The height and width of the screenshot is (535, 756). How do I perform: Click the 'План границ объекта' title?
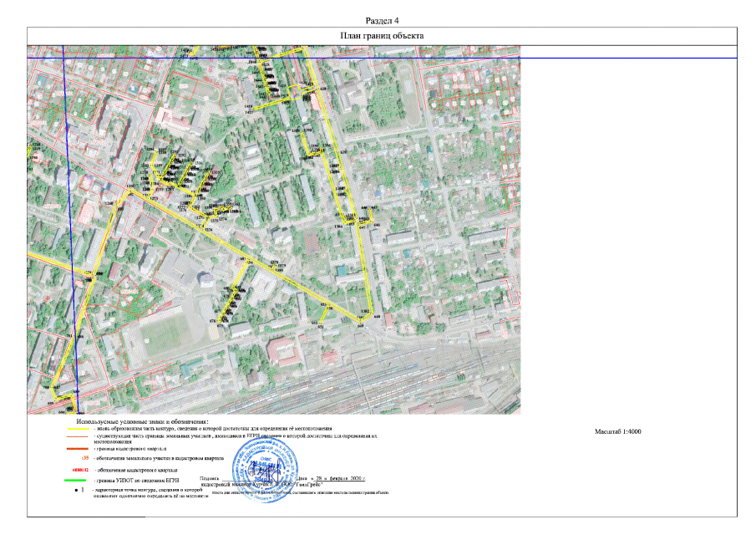coord(382,36)
